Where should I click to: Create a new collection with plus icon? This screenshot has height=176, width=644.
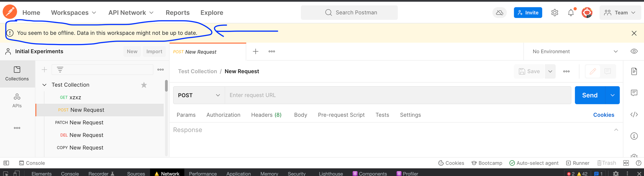point(44,70)
